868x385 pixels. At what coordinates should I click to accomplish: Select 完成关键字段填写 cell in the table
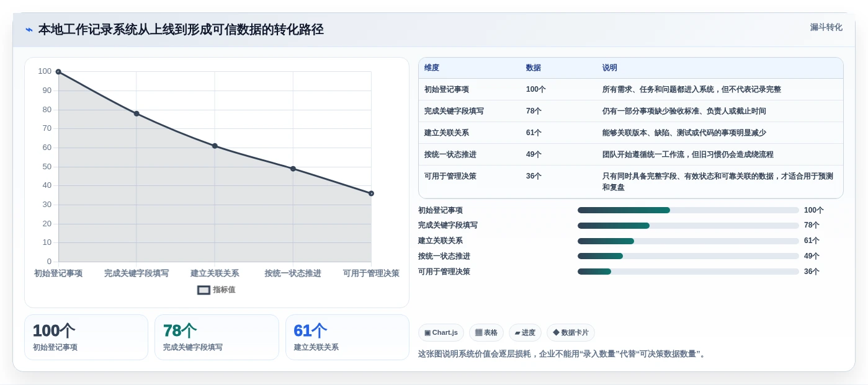[x=454, y=111]
